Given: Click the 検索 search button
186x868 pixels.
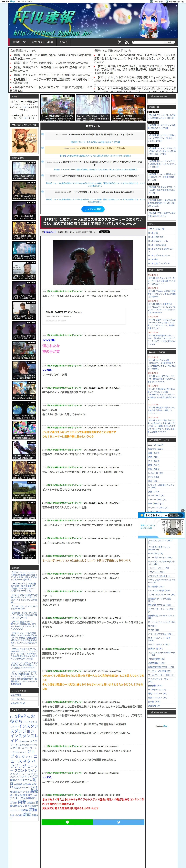Looking at the screenshot, I should [169, 42].
